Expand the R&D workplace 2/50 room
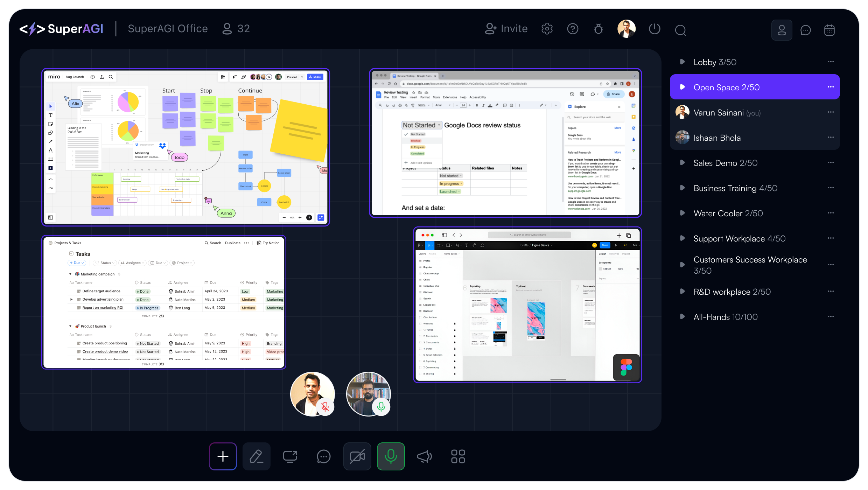868x490 pixels. coord(682,292)
